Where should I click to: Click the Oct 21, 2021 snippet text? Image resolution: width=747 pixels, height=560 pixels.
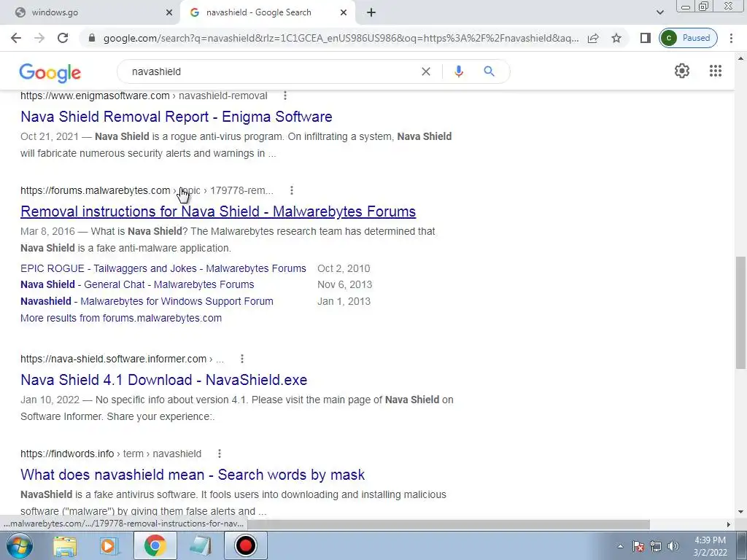50,136
